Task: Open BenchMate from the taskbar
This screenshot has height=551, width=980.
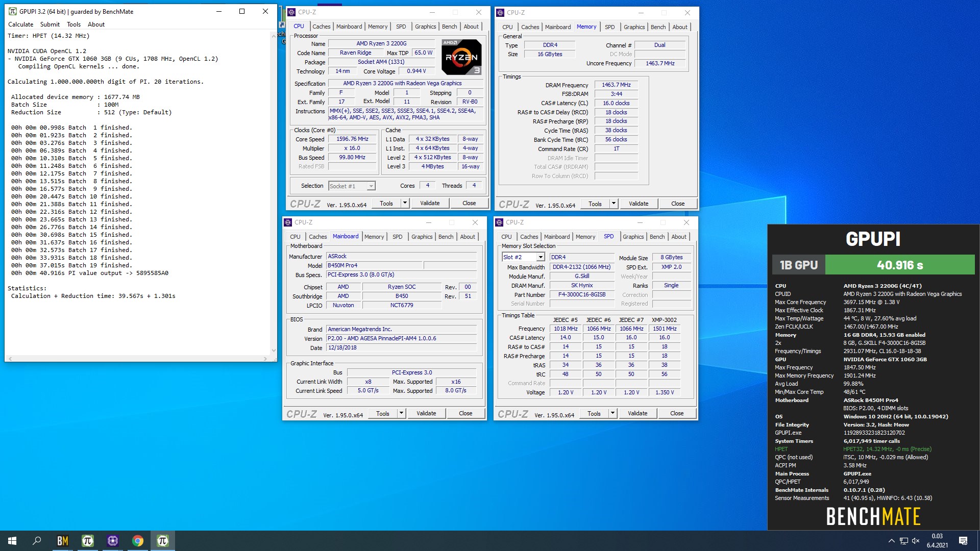Action: click(62, 541)
